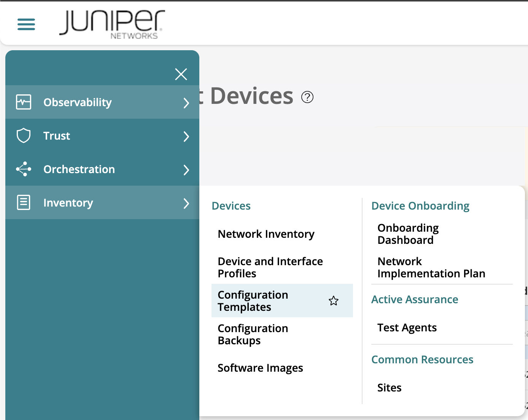Screen dimensions: 528x420
Task: Expand the Observability submenu chevron
Action: (x=186, y=103)
